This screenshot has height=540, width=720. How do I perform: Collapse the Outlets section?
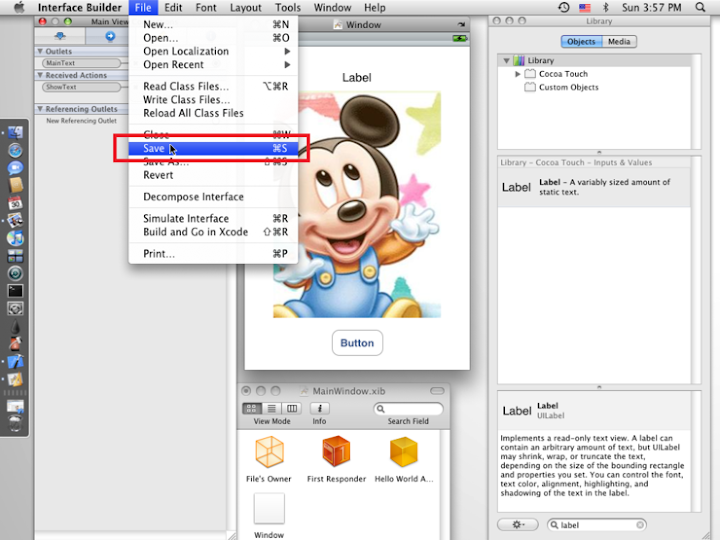pos(40,51)
